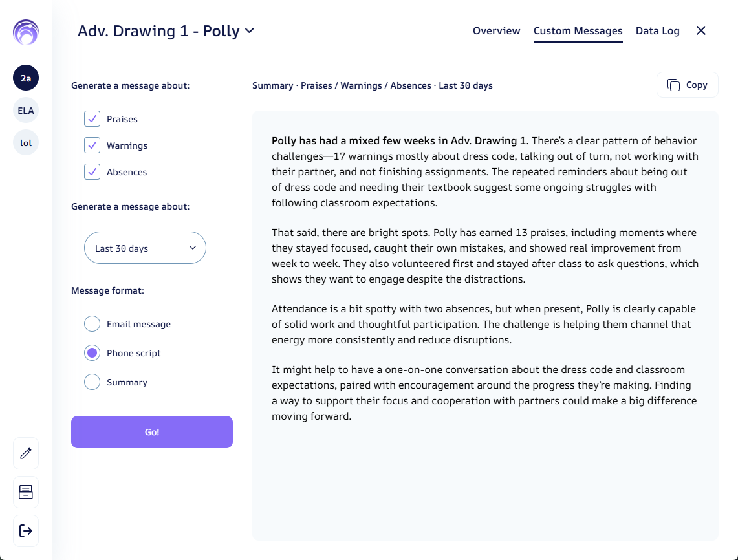Switch to the Data Log tab
Image resolution: width=738 pixels, height=560 pixels.
[658, 31]
